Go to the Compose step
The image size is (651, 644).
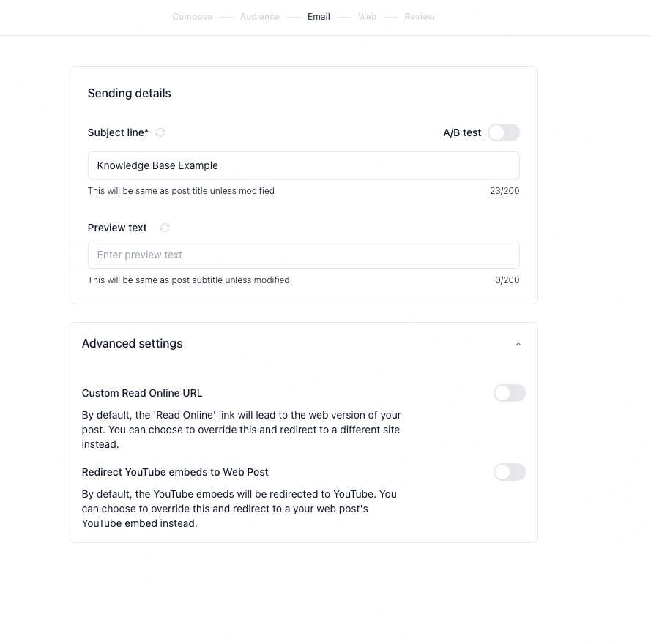(193, 17)
